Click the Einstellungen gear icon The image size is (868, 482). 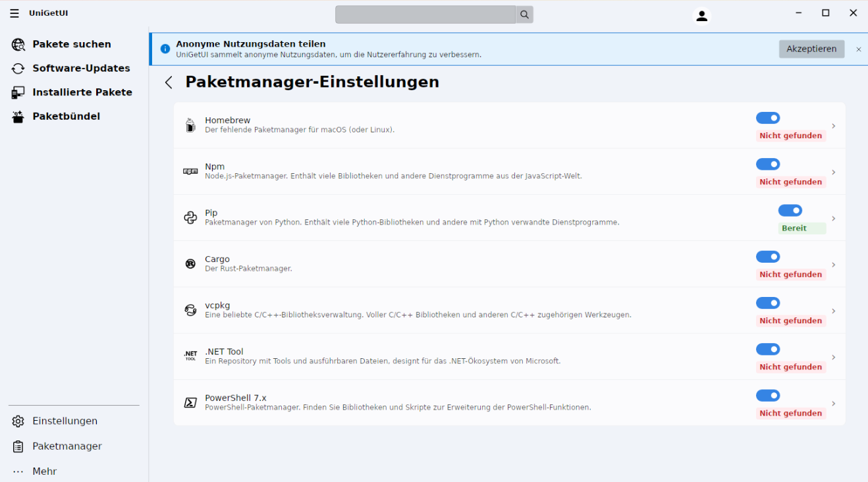click(18, 421)
